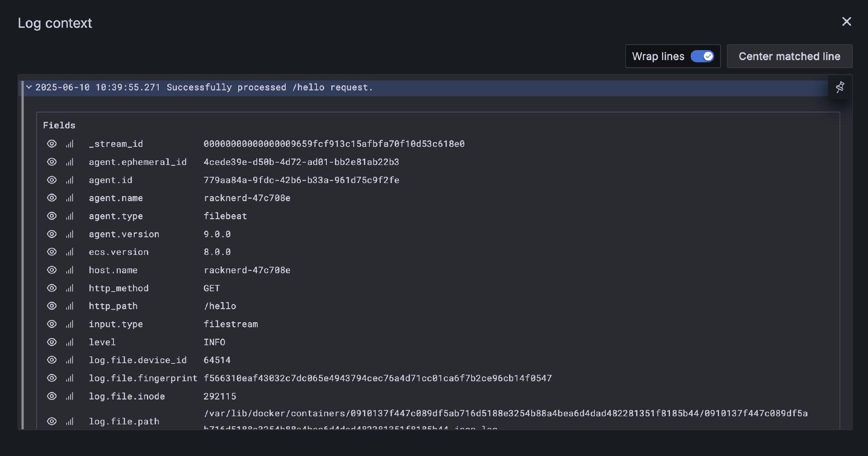Open statistics for host.name field
This screenshot has height=456, width=868.
(x=70, y=270)
